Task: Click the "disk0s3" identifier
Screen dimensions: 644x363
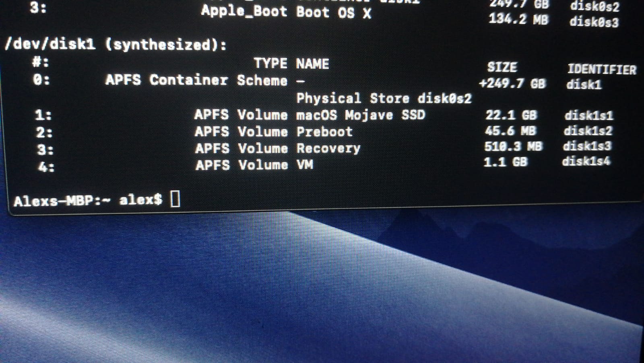Action: tap(594, 21)
